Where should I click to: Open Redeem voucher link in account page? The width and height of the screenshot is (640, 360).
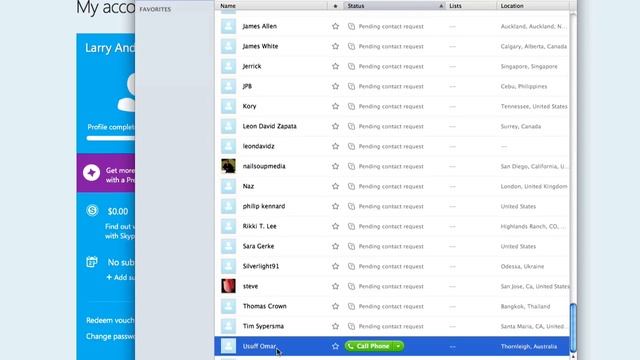click(x=110, y=320)
